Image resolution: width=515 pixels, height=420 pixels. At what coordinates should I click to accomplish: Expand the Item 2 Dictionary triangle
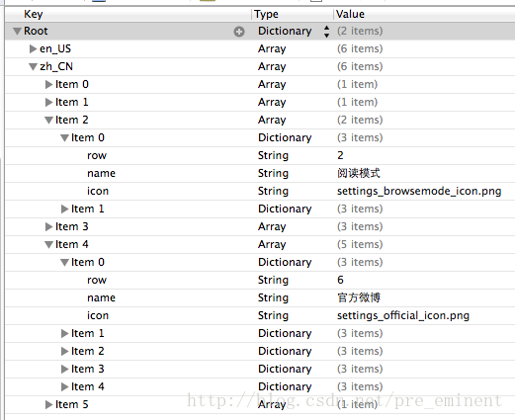[x=64, y=351]
